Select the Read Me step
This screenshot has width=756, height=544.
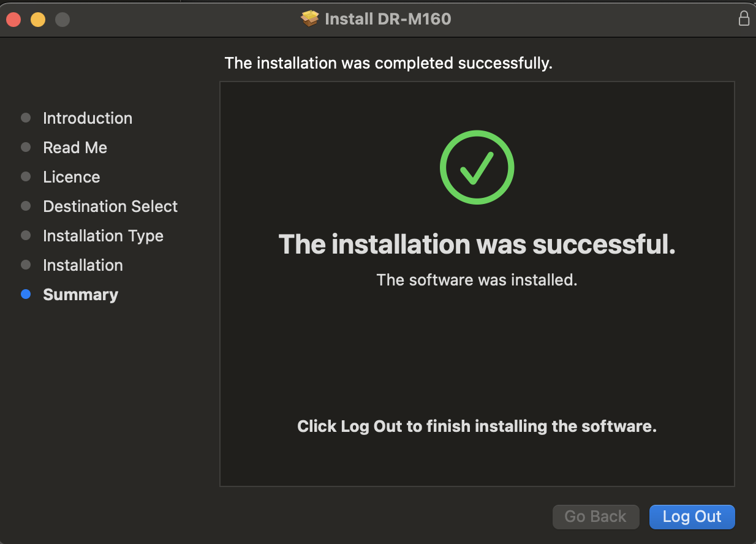pyautogui.click(x=75, y=147)
